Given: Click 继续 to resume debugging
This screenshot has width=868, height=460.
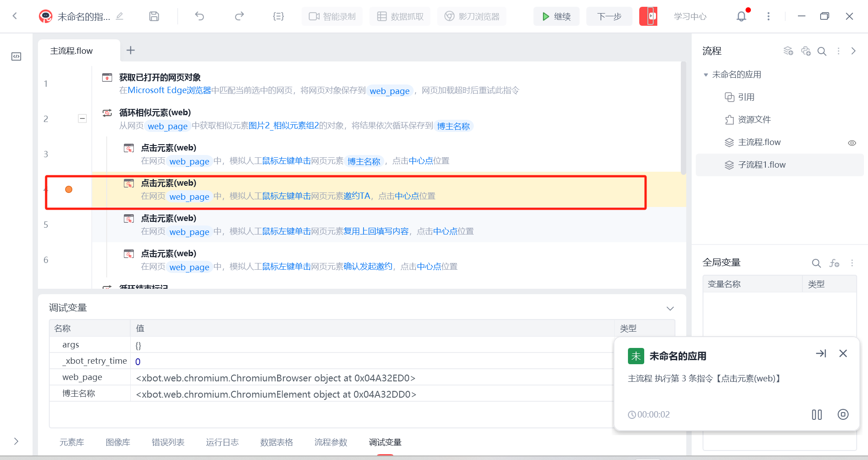Looking at the screenshot, I should 557,16.
